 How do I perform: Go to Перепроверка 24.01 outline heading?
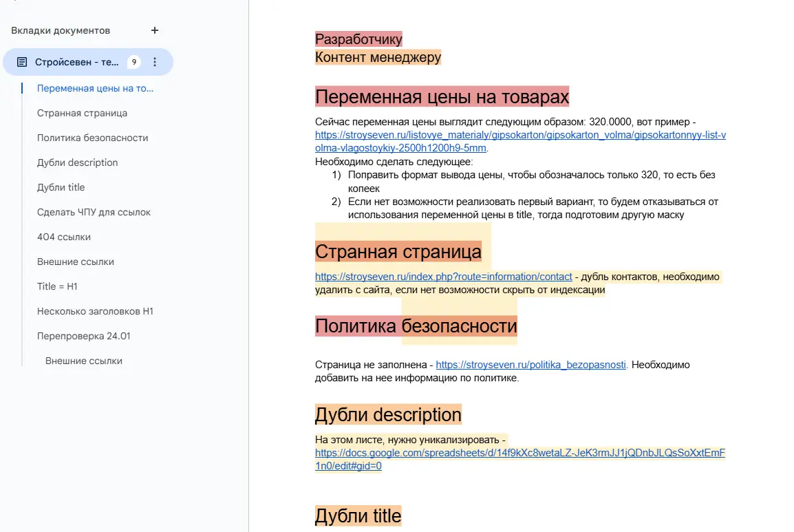[x=83, y=336]
